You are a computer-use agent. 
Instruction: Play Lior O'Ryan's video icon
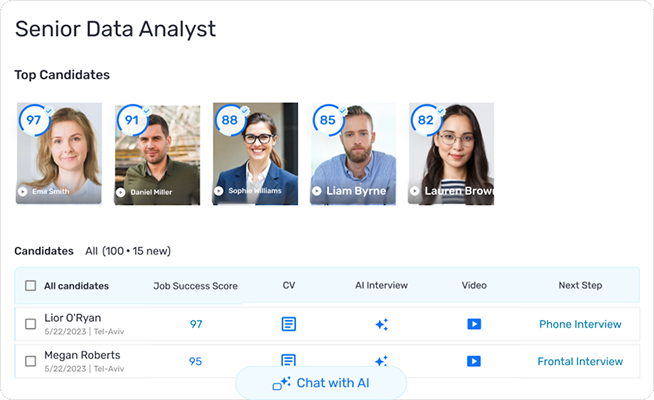[x=474, y=324]
